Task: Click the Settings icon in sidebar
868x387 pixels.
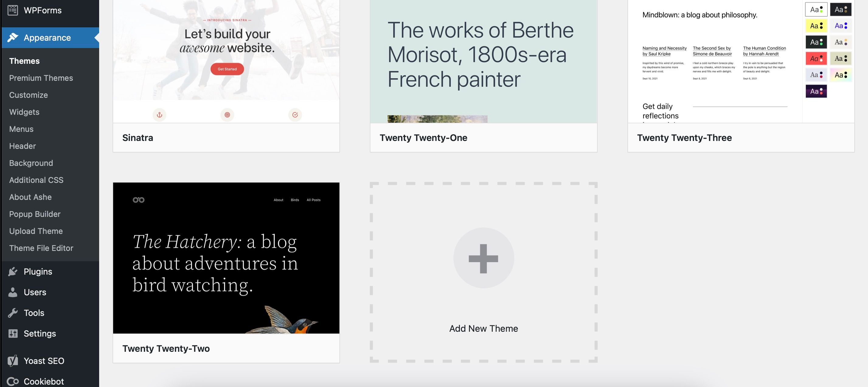Action: [x=13, y=333]
